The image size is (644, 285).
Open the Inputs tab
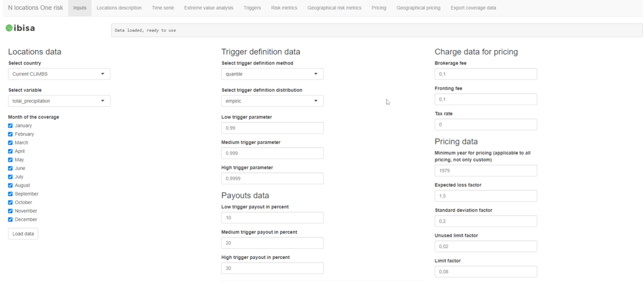tap(80, 8)
